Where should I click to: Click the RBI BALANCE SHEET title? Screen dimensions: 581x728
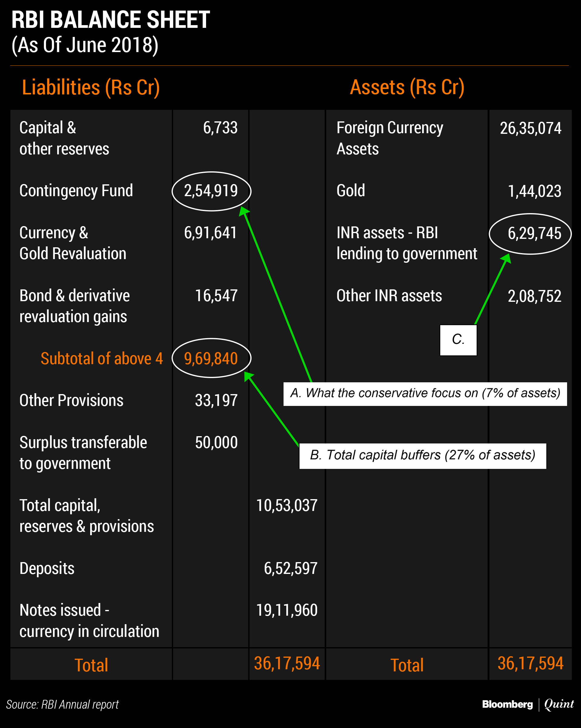(111, 20)
